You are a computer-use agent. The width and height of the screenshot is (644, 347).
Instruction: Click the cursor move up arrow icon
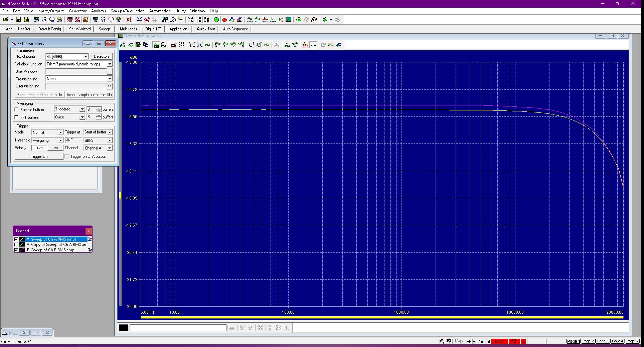(x=287, y=45)
